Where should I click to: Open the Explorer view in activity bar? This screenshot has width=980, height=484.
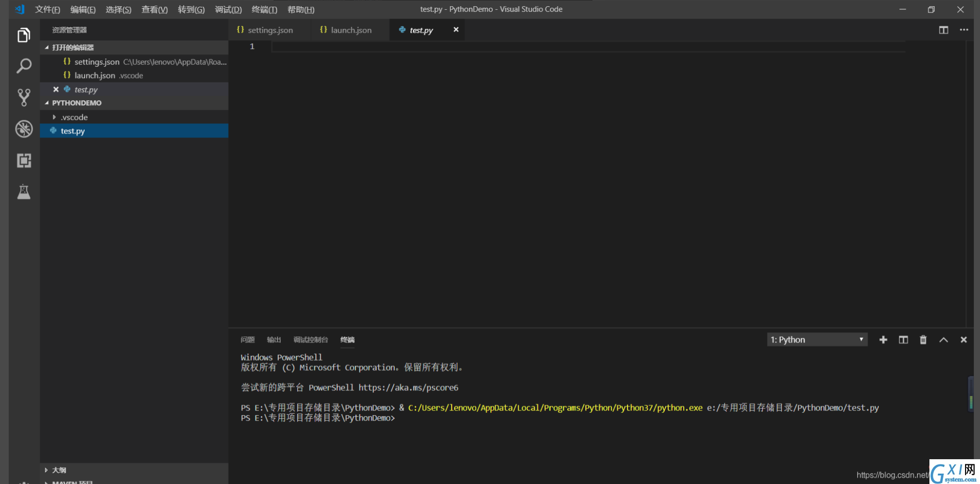point(24,35)
